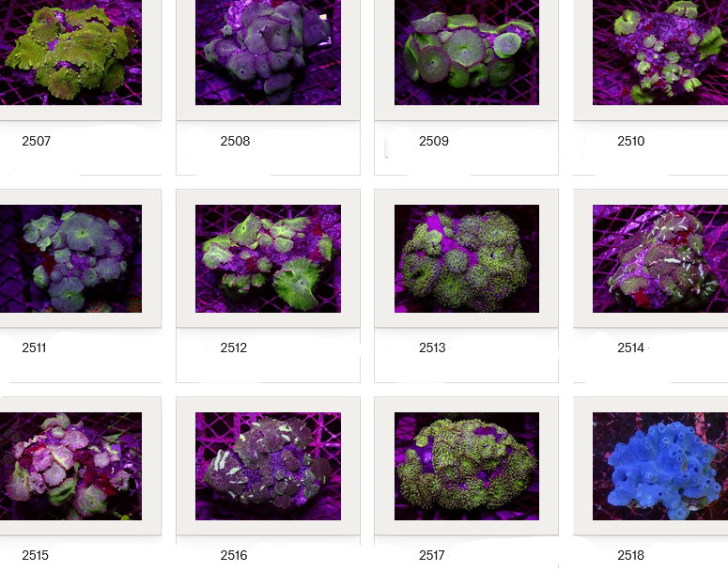Open coral thumbnail number 2507
Viewport: 728px width, 587px height.
(x=70, y=52)
